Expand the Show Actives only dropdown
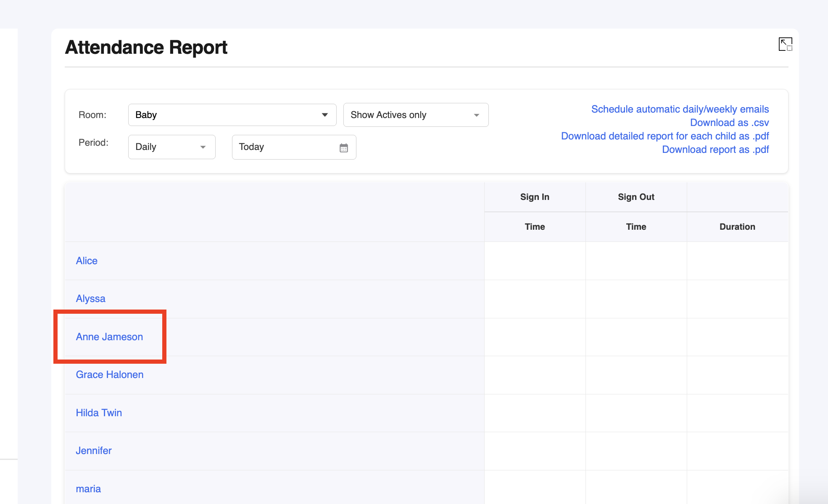This screenshot has height=504, width=828. (x=415, y=115)
